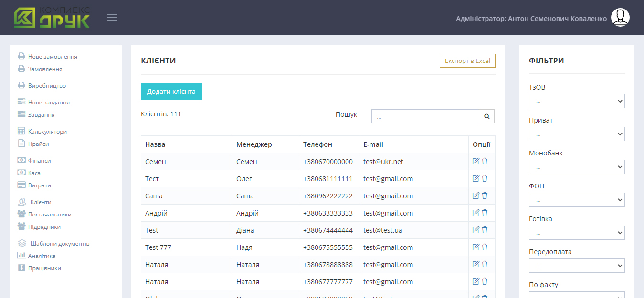The width and height of the screenshot is (644, 298).
Task: Open the Монобанк filter dropdown
Action: [576, 167]
